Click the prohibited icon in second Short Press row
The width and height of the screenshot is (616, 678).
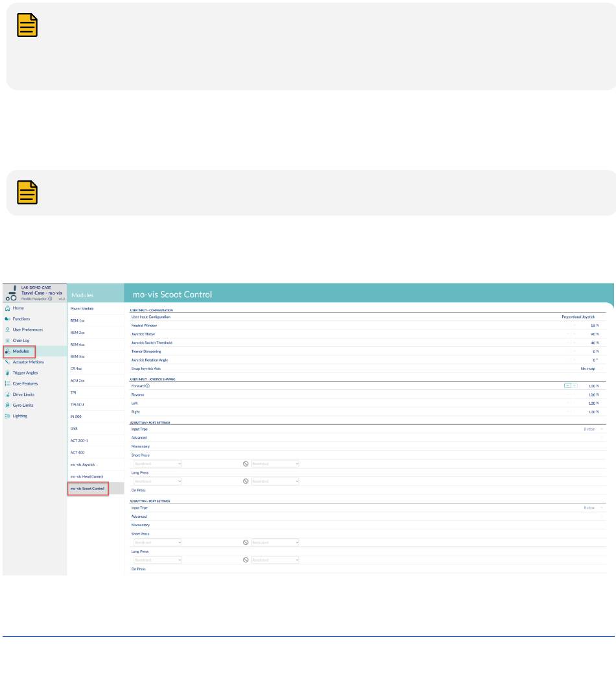(x=246, y=542)
